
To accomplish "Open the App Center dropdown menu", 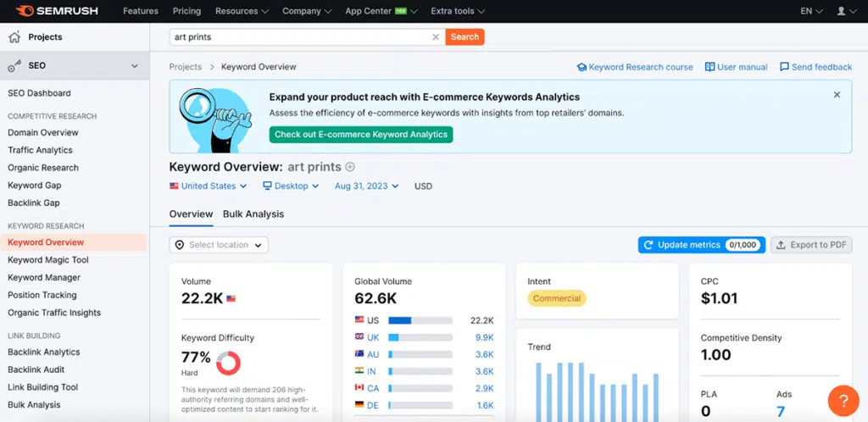I will point(381,11).
